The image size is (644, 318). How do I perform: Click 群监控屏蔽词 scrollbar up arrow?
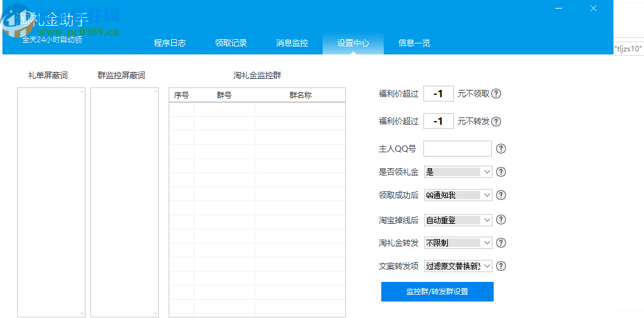point(156,91)
